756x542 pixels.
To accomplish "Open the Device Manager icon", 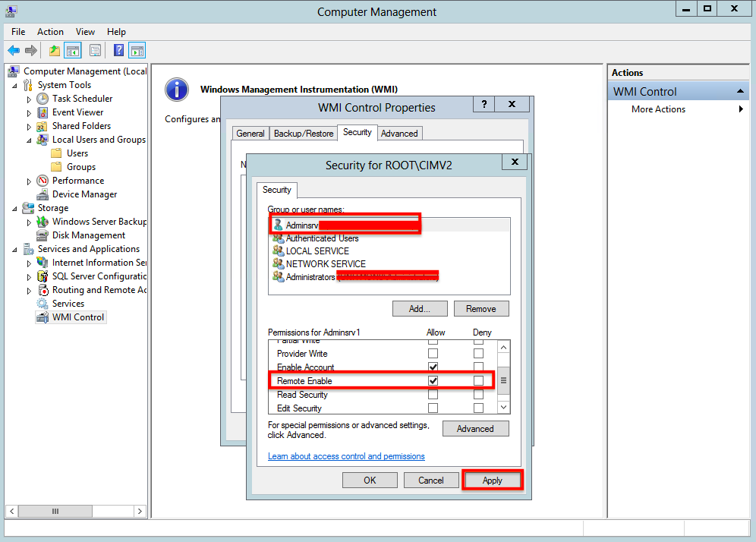I will 43,194.
